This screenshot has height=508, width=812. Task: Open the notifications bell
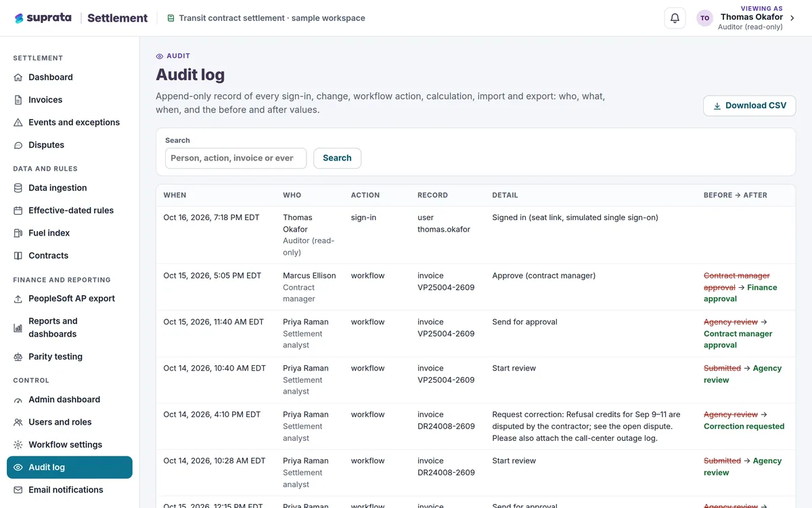pyautogui.click(x=675, y=18)
